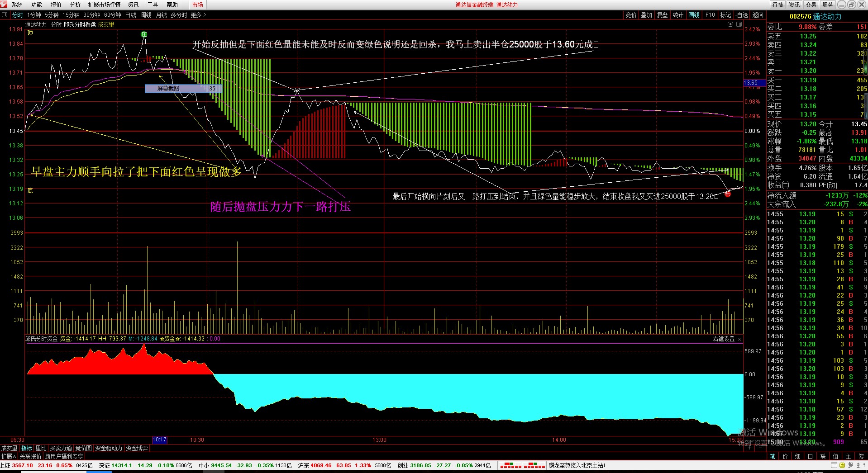Click the 交易 trading button
Image resolution: width=868 pixels, height=473 pixels.
tap(811, 5)
